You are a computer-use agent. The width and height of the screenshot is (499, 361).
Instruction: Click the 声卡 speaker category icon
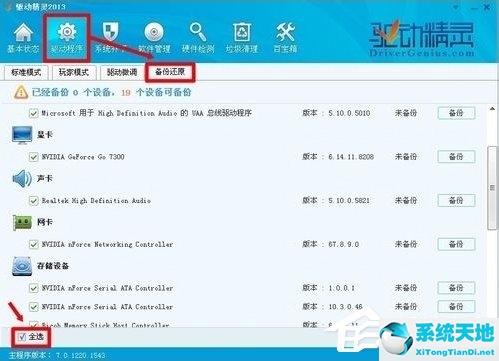(22, 178)
